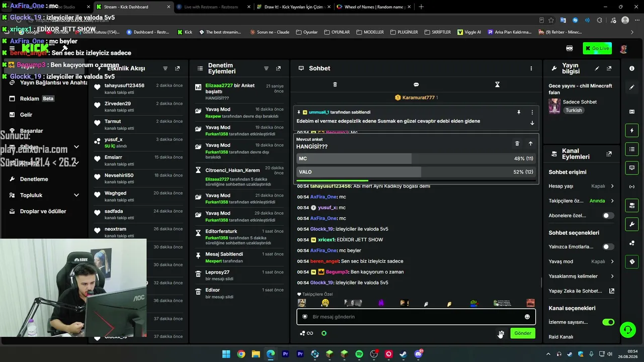
Task: Click the Pepe frog emote
Action: pos(473,303)
